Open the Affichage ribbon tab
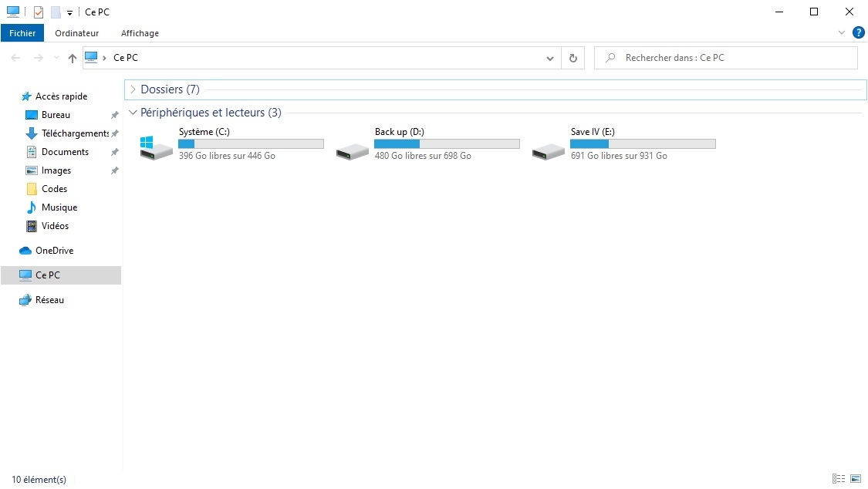 coord(140,33)
